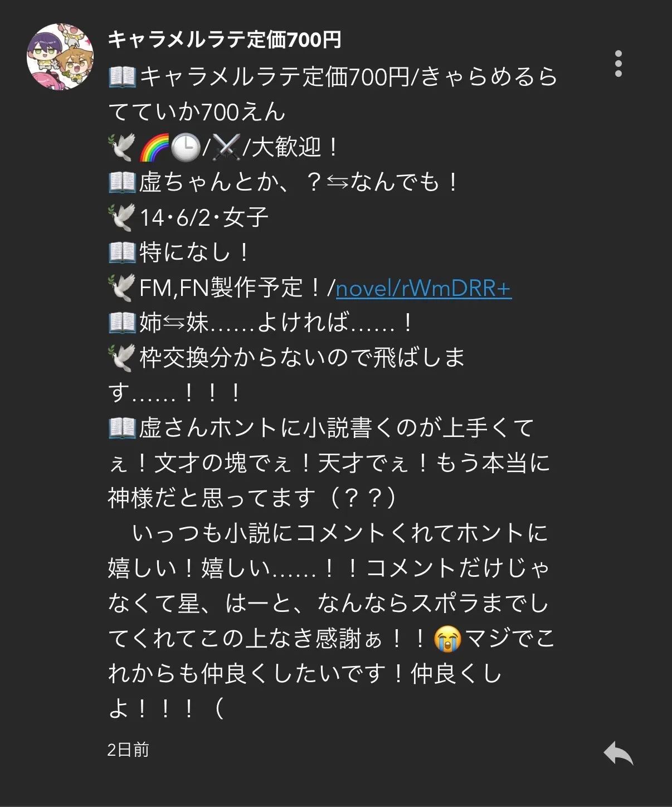672x807 pixels.
Task: Open the three-dot more options menu
Action: tap(618, 64)
